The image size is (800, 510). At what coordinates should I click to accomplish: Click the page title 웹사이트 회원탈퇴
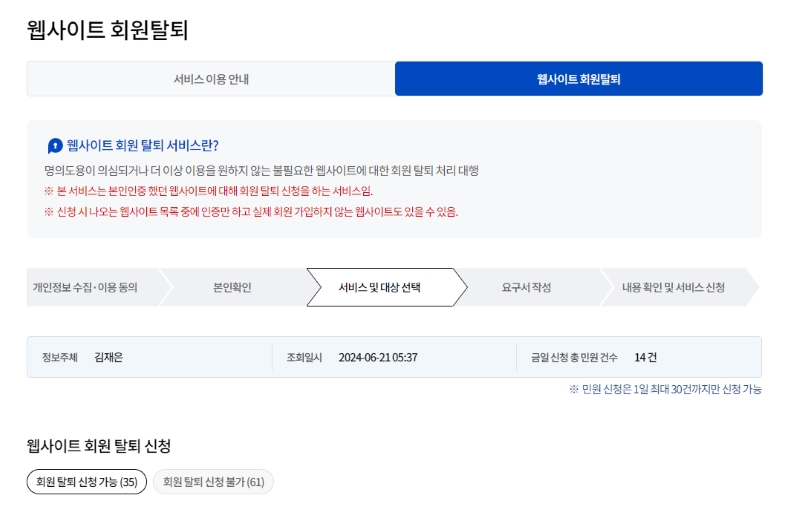108,30
